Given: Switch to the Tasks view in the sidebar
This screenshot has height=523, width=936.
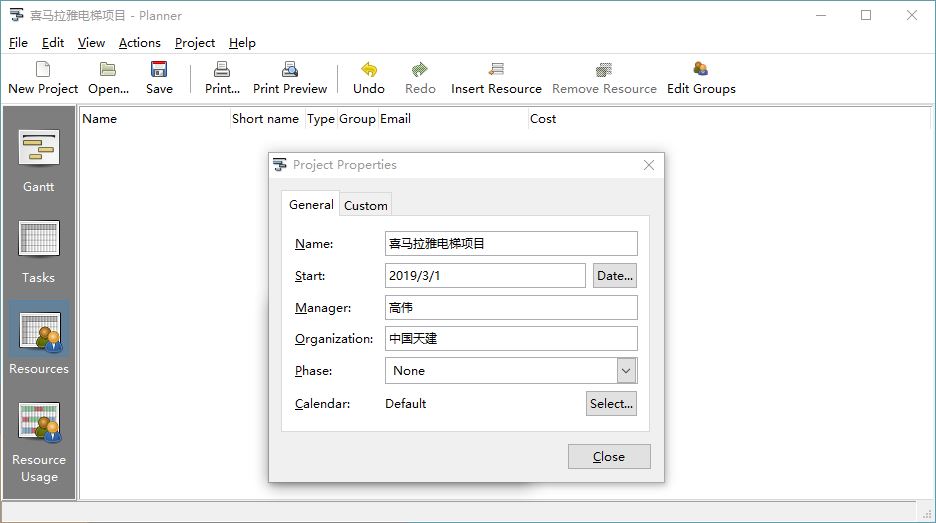Looking at the screenshot, I should (x=39, y=252).
